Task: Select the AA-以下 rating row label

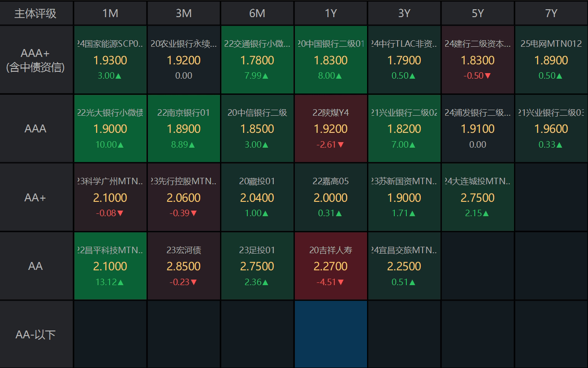Action: (36, 334)
